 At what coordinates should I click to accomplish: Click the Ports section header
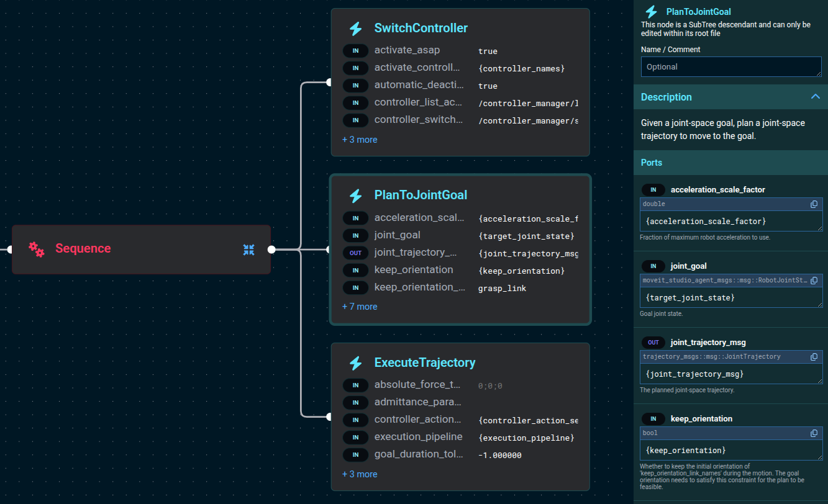tap(652, 163)
